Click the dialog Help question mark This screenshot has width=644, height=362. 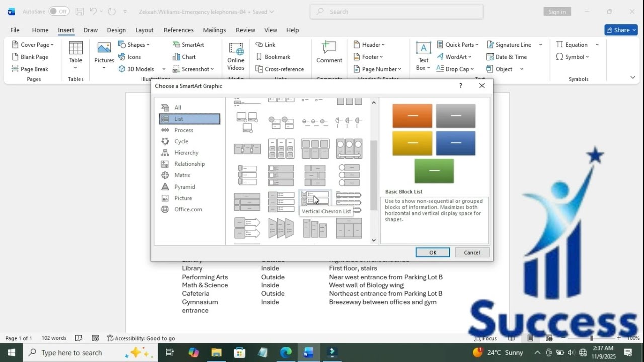pyautogui.click(x=460, y=86)
